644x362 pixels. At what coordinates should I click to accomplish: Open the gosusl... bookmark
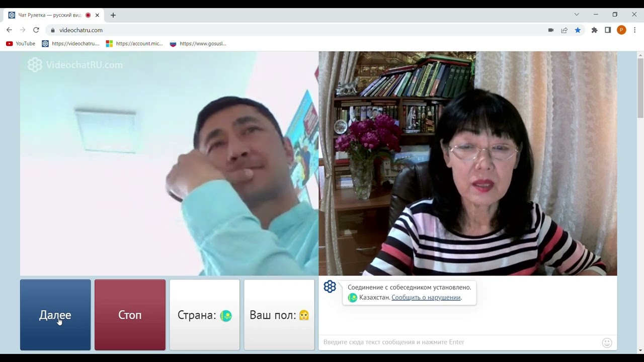point(198,44)
